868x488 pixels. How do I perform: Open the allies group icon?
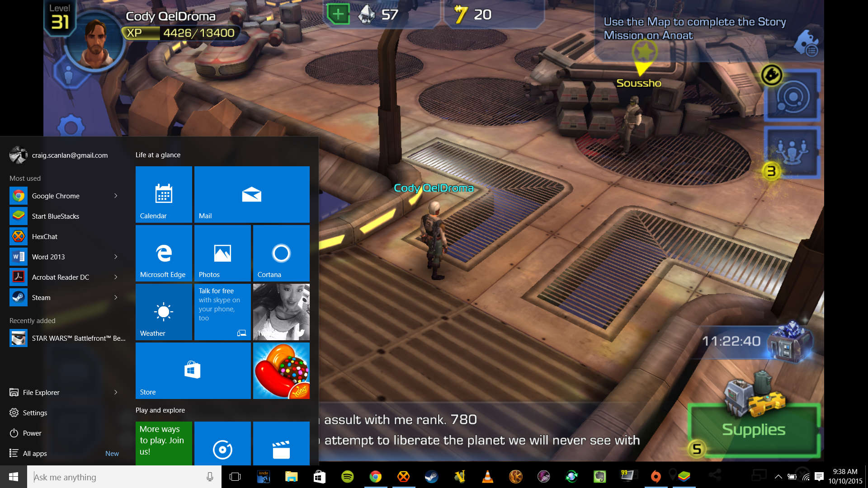point(792,151)
